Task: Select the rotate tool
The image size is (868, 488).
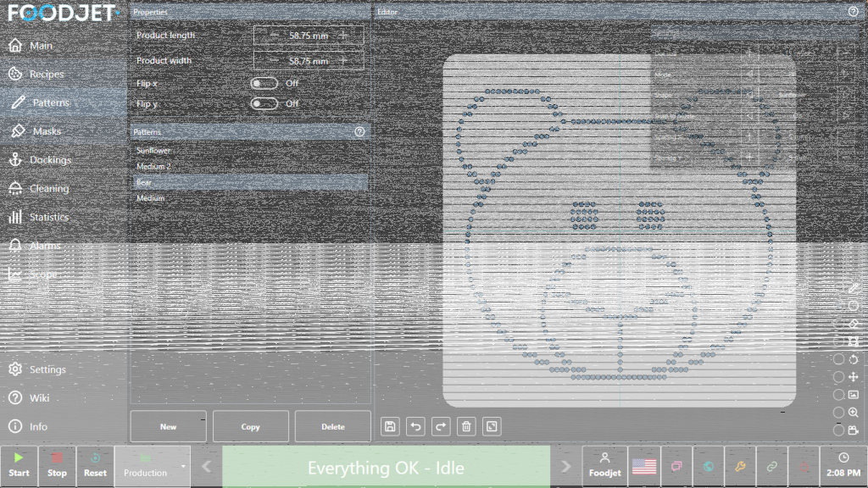Action: point(854,359)
